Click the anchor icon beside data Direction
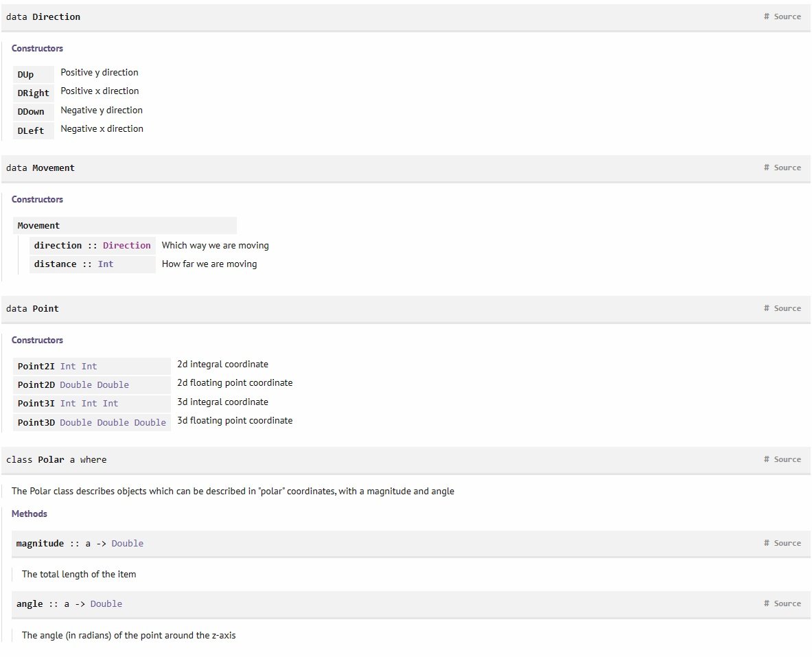 [765, 16]
